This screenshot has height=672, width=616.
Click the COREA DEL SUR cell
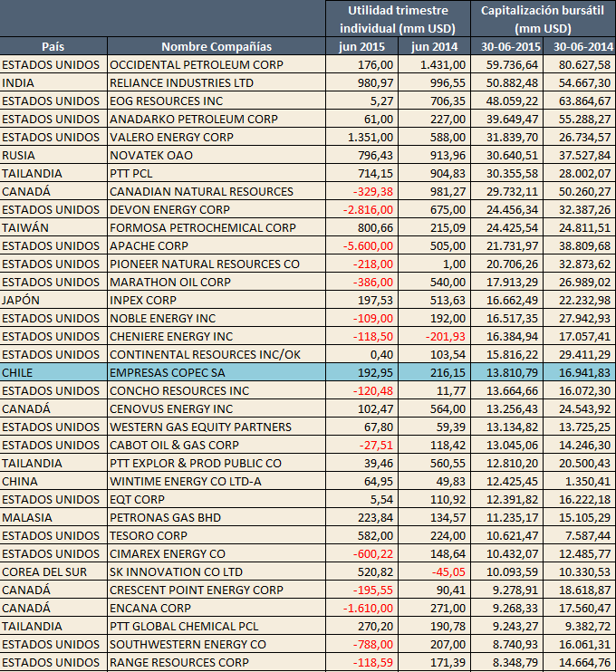coord(53,571)
